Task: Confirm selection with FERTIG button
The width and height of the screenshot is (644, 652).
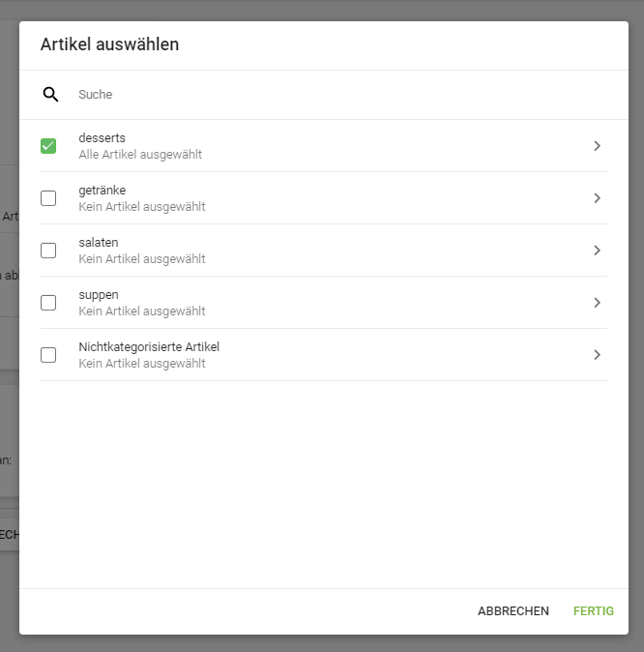Action: click(x=593, y=611)
